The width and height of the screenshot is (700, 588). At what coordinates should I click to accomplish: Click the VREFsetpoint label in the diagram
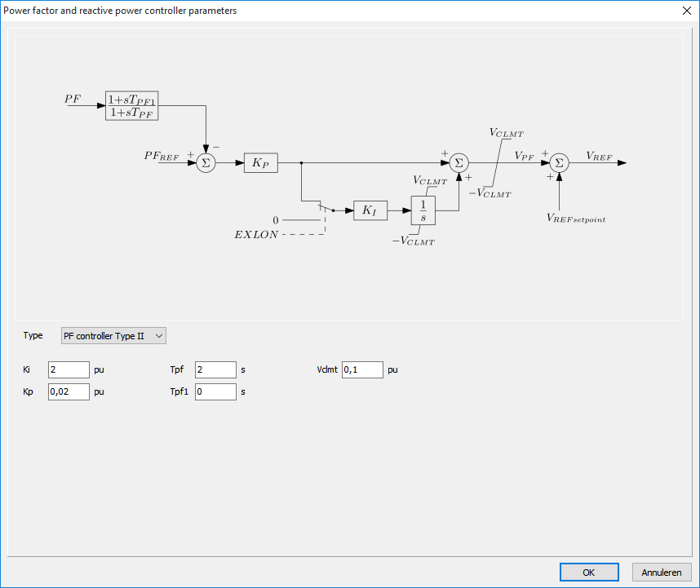576,218
